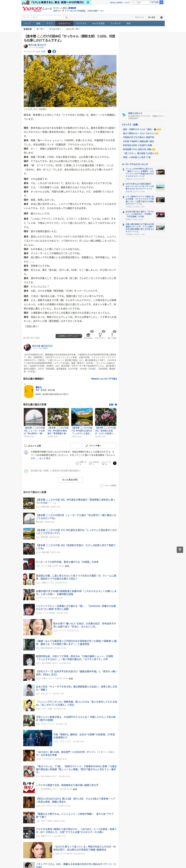React with the わかりやすい lightbulb icon

100,335
